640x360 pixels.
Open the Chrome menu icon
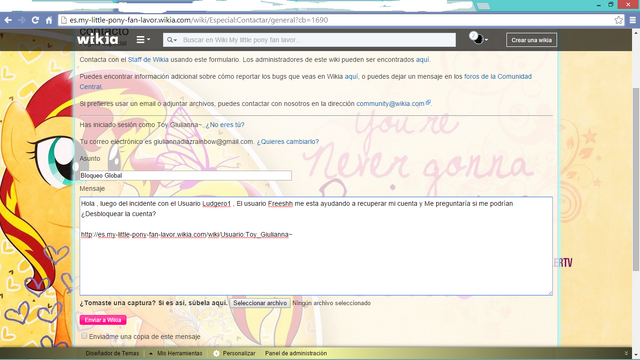point(633,20)
